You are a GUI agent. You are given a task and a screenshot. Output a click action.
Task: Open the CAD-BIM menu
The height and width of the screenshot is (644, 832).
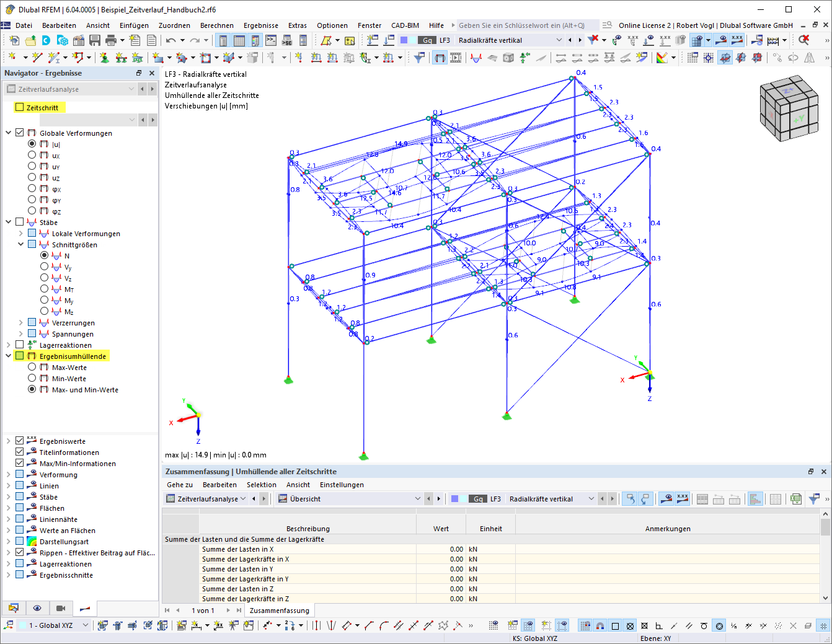point(405,25)
